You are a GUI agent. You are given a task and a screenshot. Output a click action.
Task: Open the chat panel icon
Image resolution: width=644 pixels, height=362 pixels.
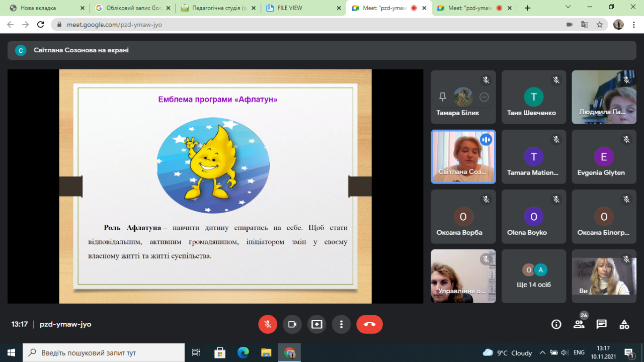(x=602, y=324)
